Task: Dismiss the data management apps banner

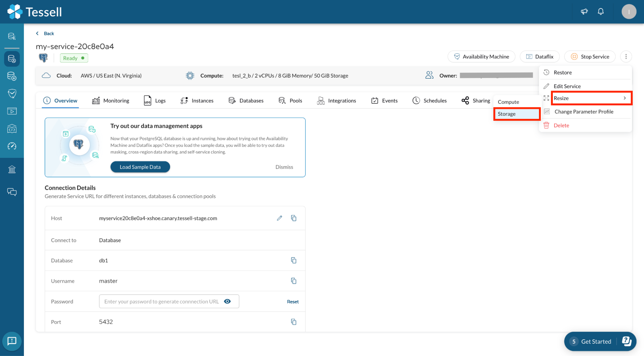Action: (284, 167)
